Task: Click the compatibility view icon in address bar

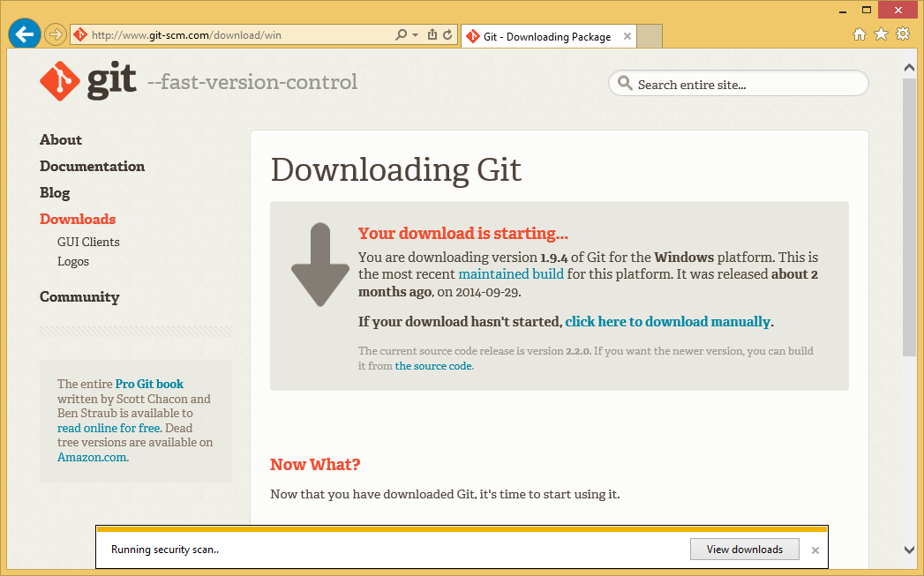Action: click(x=432, y=34)
